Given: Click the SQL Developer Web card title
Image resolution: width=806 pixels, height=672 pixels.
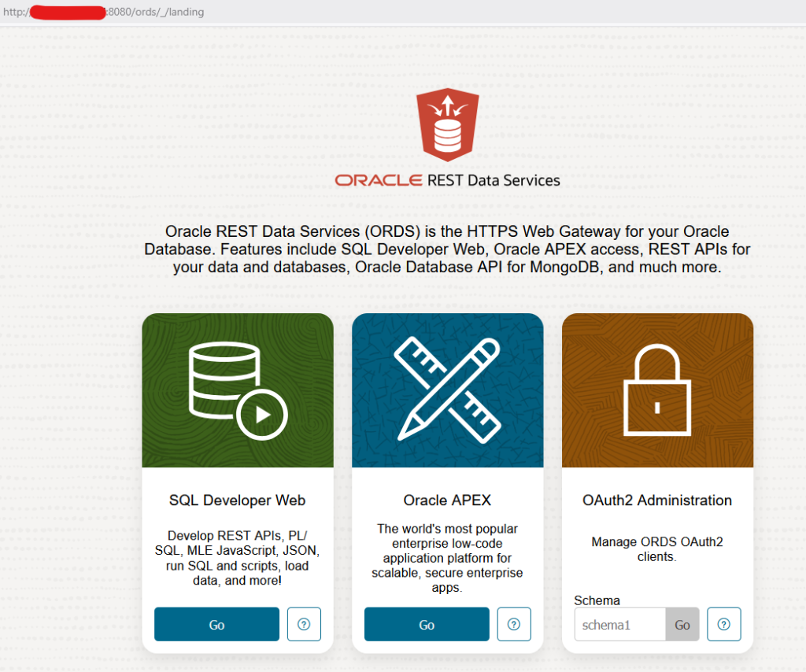Looking at the screenshot, I should pos(237,500).
